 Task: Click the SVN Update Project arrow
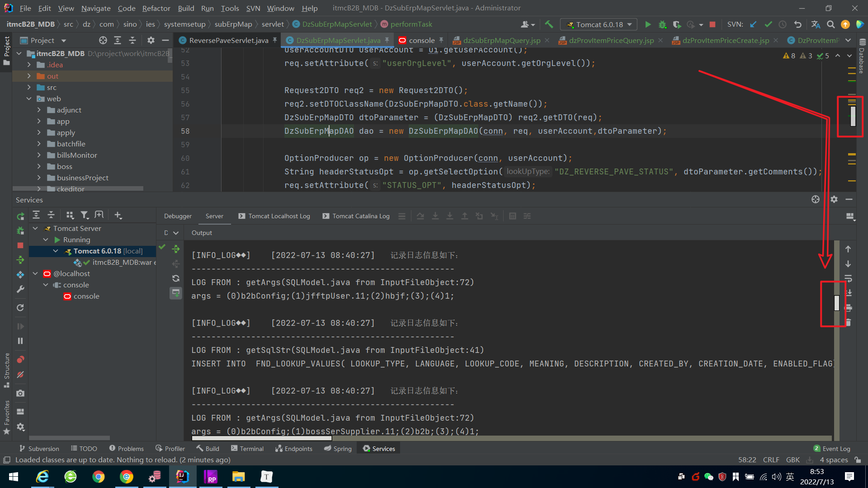coord(753,24)
